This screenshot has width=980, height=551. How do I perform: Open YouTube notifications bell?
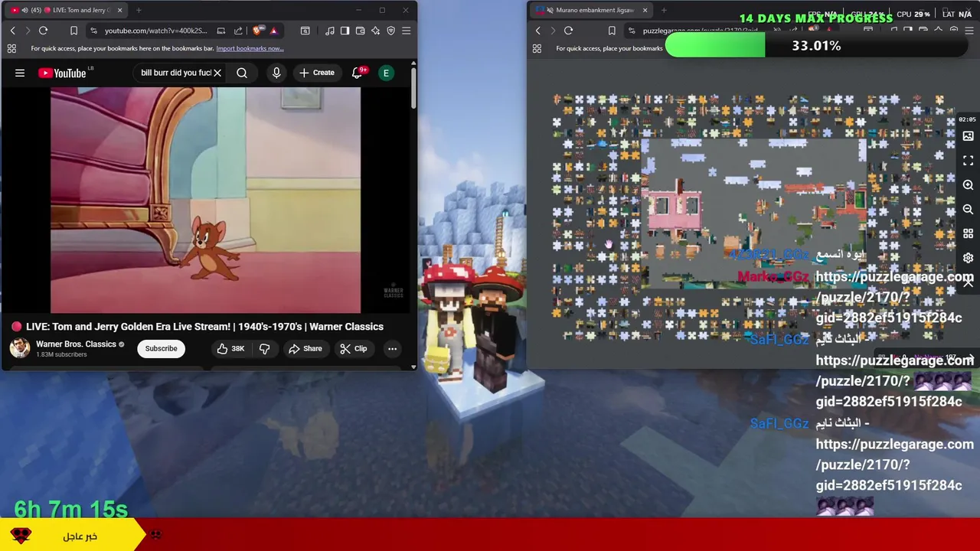click(357, 73)
